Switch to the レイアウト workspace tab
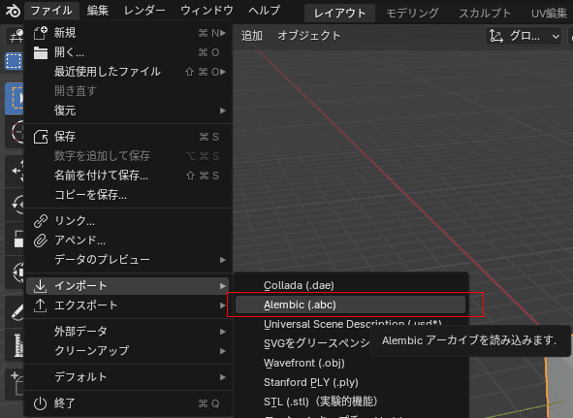Viewport: 573px width, 418px height. click(x=339, y=14)
